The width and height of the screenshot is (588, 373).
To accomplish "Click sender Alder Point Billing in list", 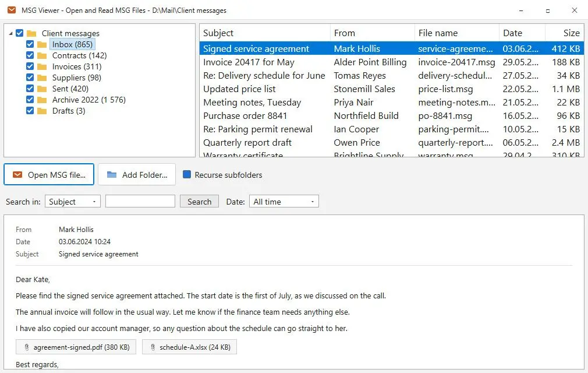I will tap(370, 62).
